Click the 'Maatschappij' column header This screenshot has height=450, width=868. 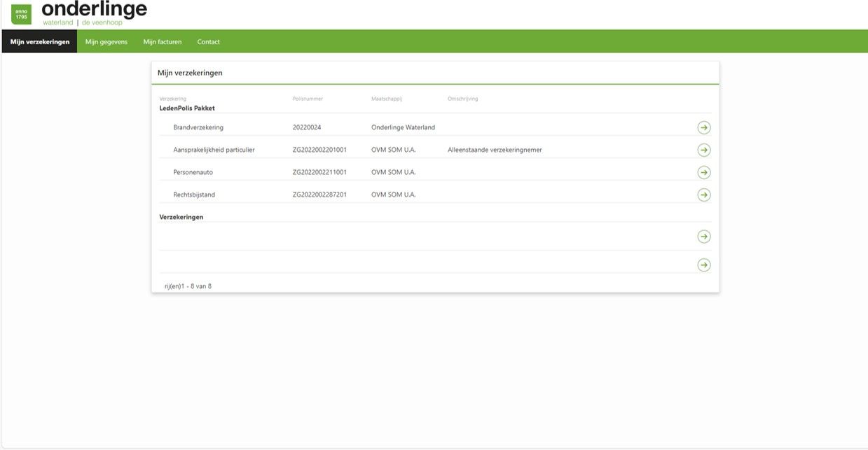pyautogui.click(x=387, y=99)
